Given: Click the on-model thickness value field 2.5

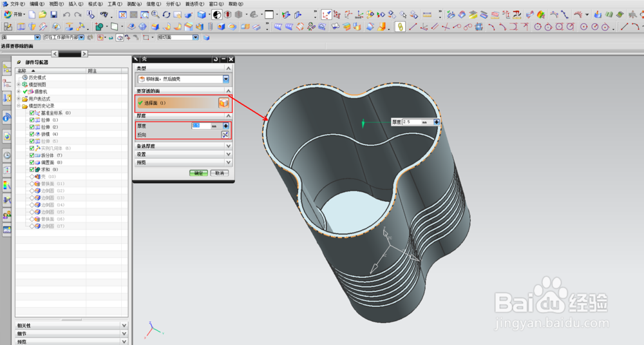Looking at the screenshot, I should click(x=412, y=122).
